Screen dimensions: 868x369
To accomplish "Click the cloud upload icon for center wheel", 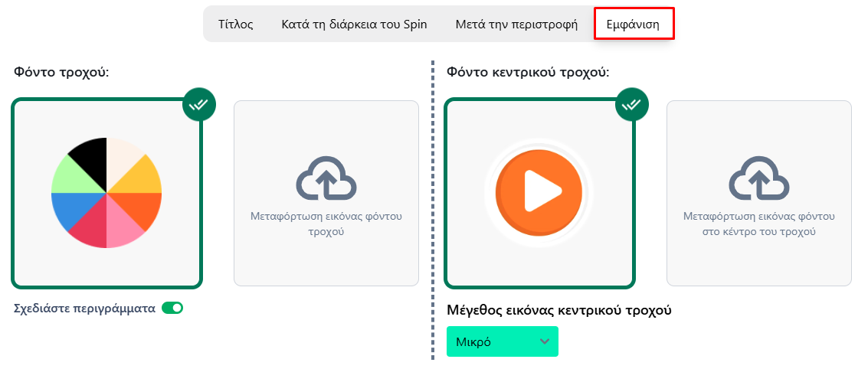I will coord(759,177).
